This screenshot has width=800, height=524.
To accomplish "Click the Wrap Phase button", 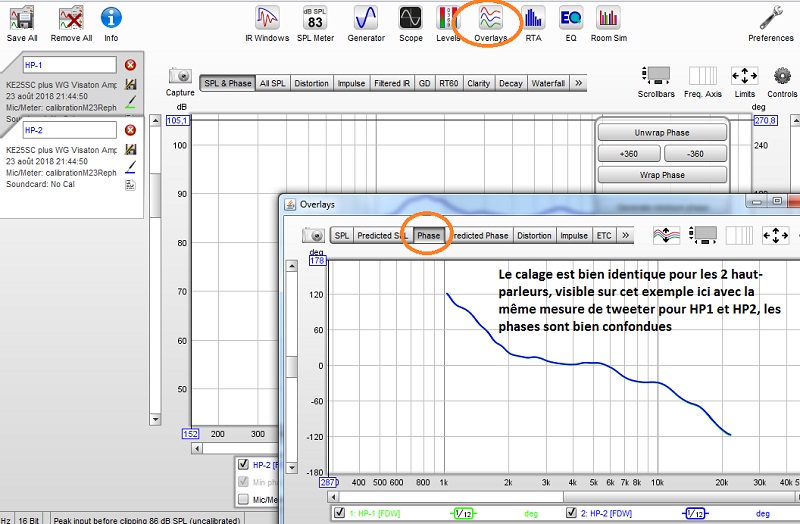I will [662, 175].
